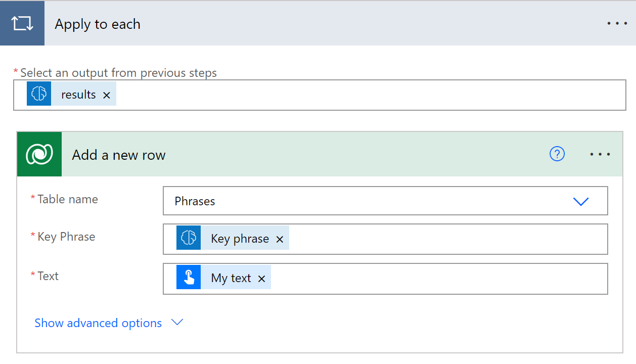
Task: Select the Apply to each title
Action: (97, 23)
